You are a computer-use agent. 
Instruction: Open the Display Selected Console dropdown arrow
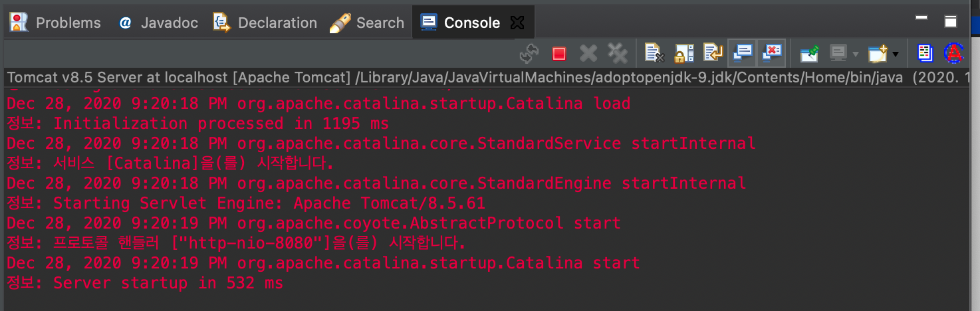855,54
